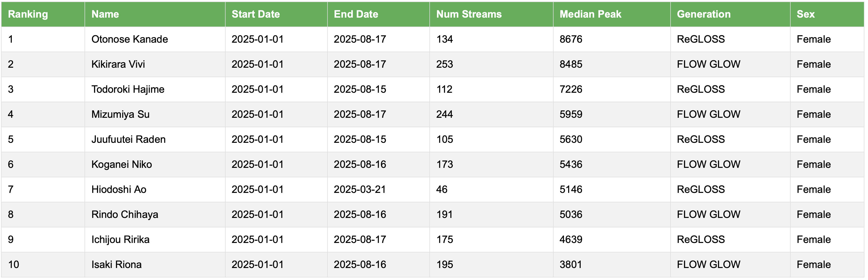Screen dimensions: 868x280
Task: Click median peak value 4639
Action: pyautogui.click(x=571, y=240)
